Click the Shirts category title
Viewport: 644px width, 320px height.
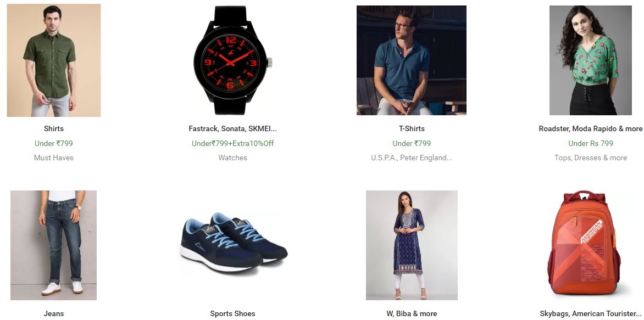(54, 129)
